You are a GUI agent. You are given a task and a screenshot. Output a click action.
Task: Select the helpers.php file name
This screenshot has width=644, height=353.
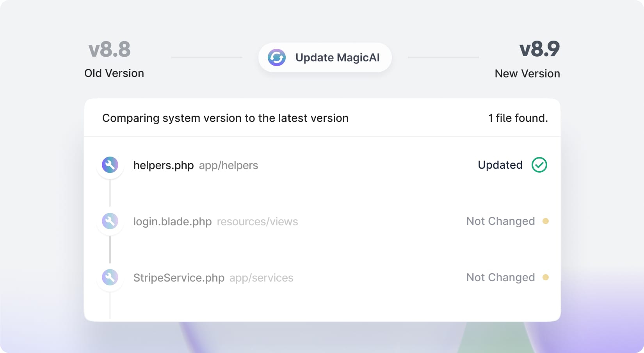pos(164,166)
